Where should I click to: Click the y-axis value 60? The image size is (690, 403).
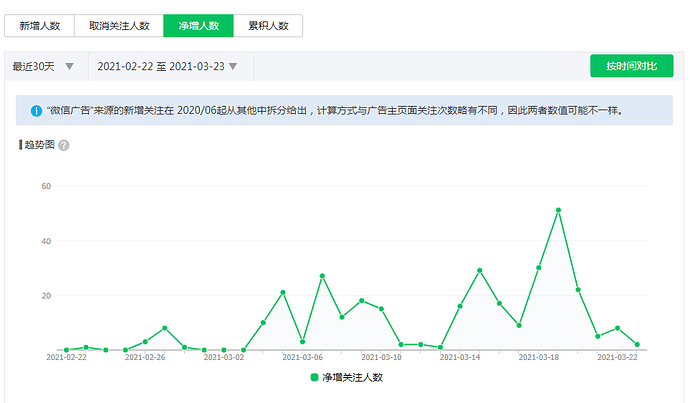tap(46, 186)
